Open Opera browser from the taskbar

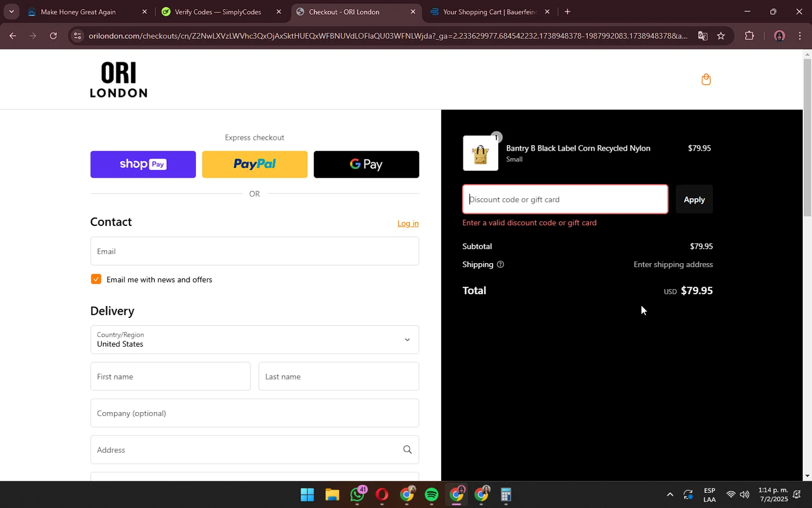[382, 494]
